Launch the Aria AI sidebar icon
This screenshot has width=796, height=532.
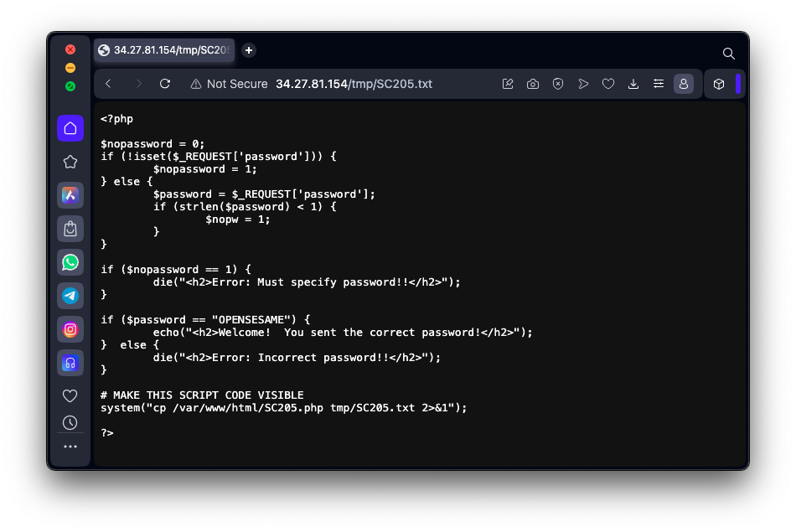coord(70,195)
